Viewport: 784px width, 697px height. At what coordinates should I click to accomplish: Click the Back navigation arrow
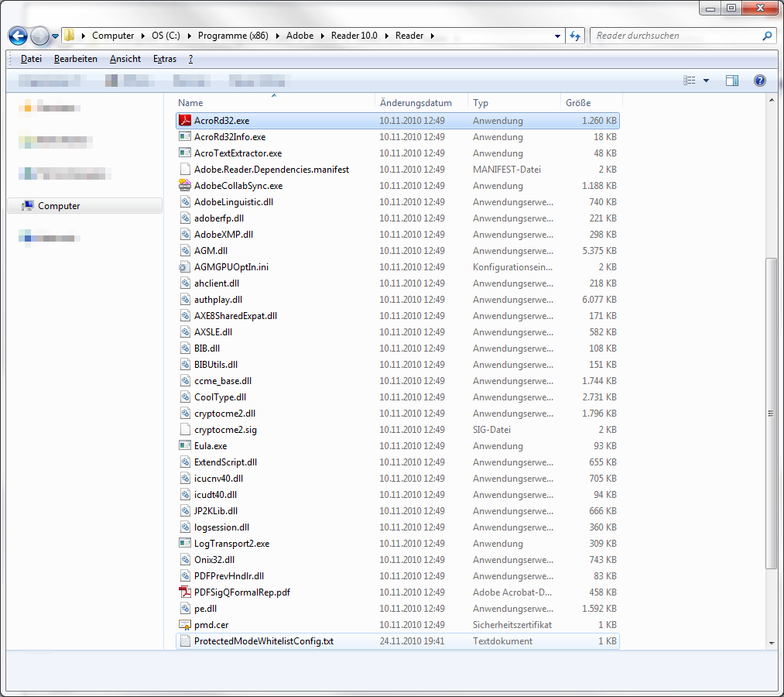click(18, 36)
